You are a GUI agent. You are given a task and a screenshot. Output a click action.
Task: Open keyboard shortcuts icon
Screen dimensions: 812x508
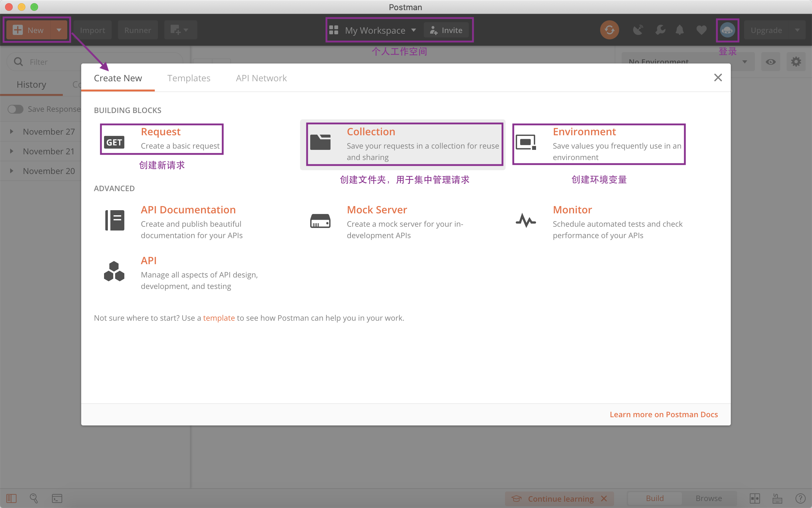click(x=777, y=498)
